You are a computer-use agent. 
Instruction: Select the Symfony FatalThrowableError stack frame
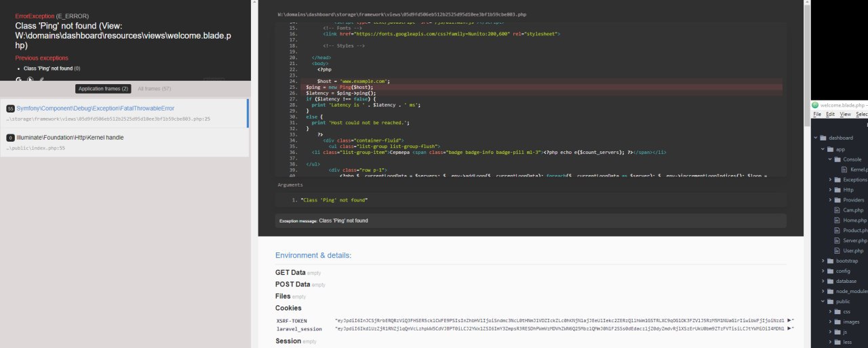tap(124, 113)
